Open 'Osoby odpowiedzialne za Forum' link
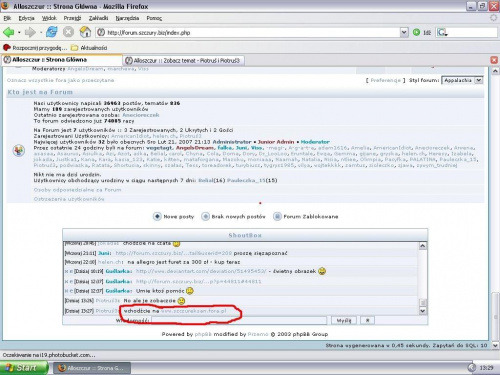This screenshot has height=375, width=500. click(77, 190)
